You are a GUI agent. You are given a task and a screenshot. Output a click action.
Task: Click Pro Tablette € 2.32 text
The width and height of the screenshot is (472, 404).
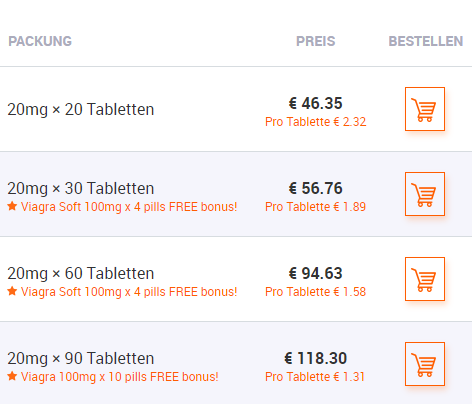(316, 122)
